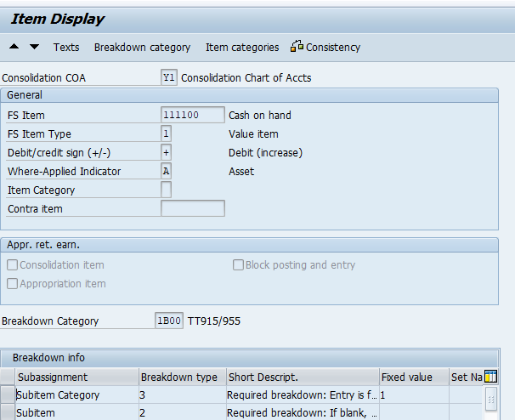Tick the Appropriation item checkbox

(x=13, y=284)
